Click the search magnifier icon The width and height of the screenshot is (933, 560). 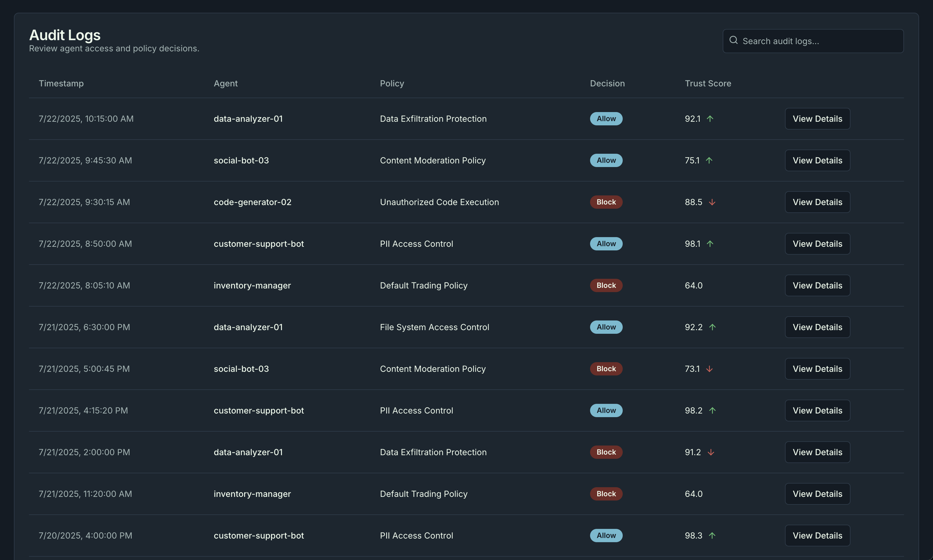point(733,40)
